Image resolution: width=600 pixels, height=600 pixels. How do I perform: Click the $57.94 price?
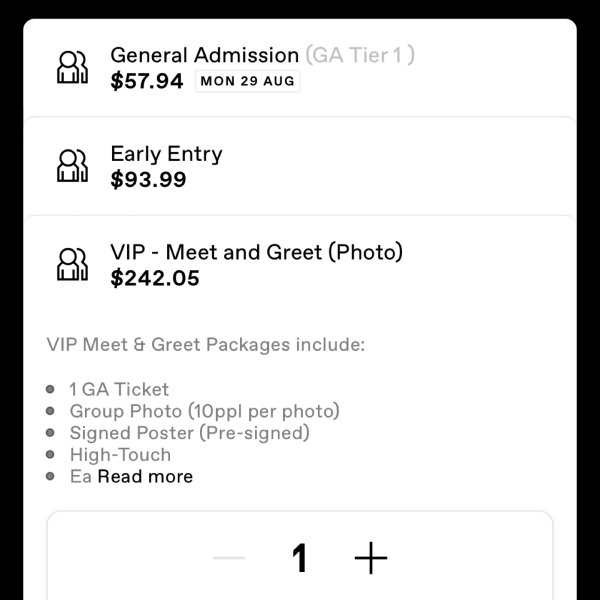147,81
